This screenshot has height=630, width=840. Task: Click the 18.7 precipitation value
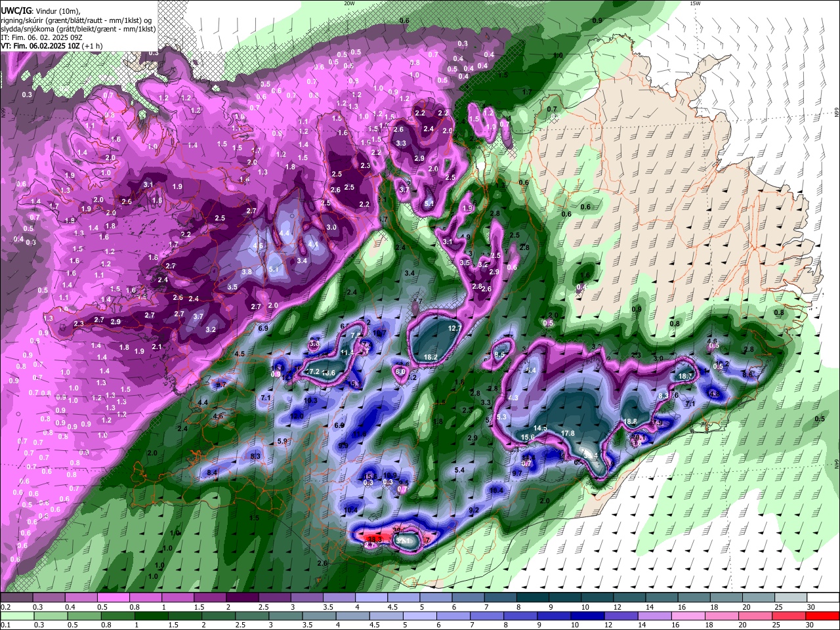pos(686,376)
